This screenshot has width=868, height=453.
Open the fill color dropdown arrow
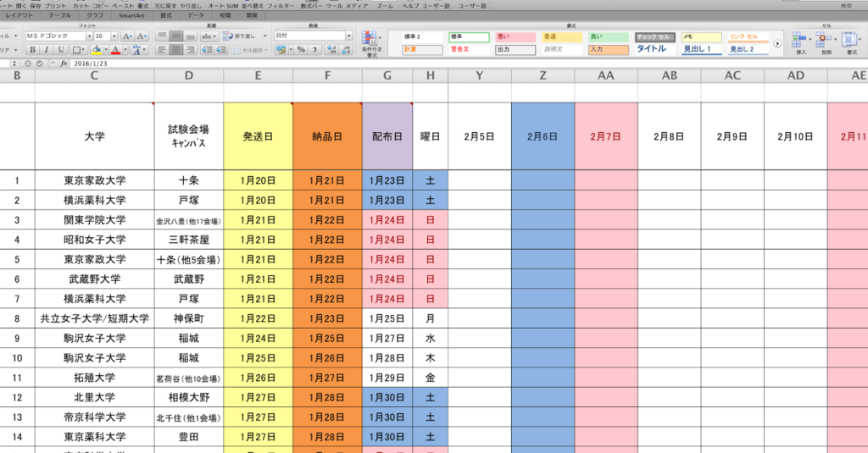[106, 50]
